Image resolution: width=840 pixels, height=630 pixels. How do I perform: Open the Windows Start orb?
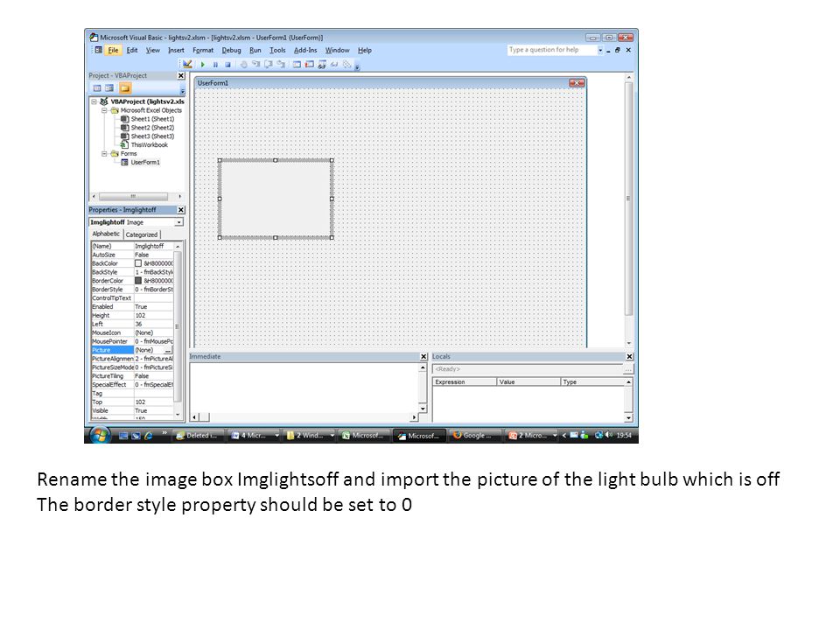point(100,435)
